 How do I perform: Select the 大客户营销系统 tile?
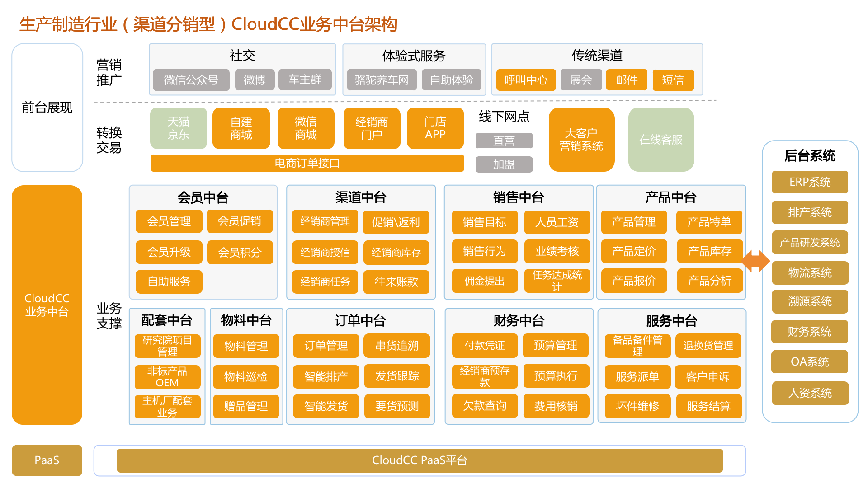[x=581, y=140]
